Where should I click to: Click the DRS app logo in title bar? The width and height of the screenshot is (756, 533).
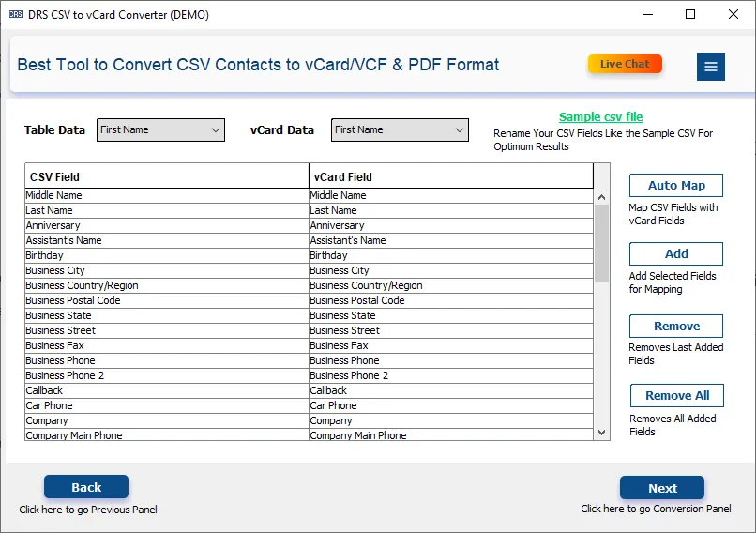click(16, 14)
